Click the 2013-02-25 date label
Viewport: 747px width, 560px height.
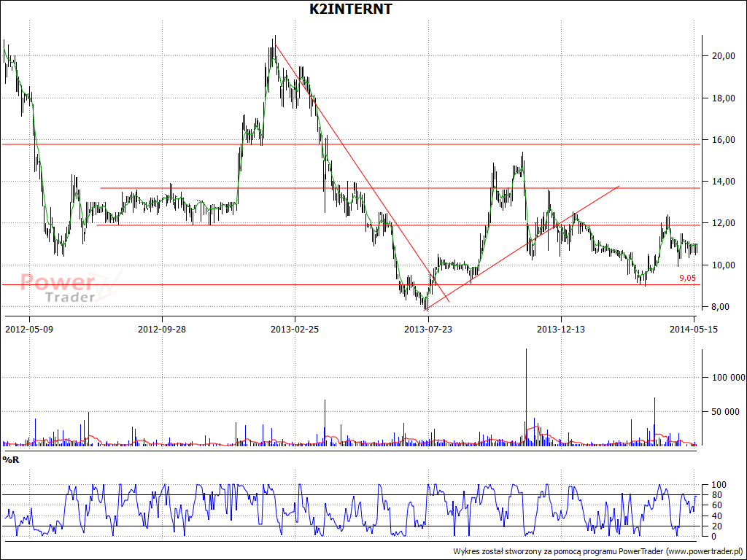pos(295,329)
